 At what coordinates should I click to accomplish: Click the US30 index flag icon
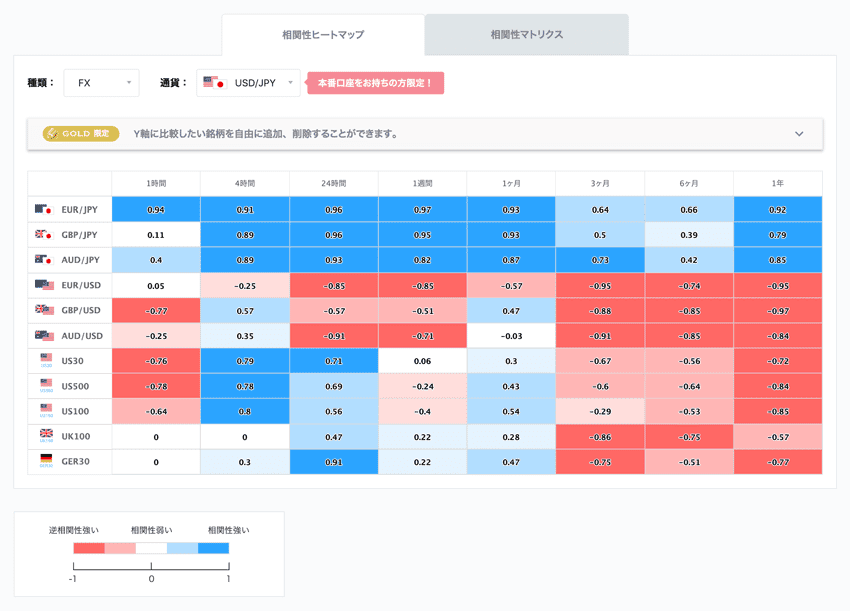pyautogui.click(x=46, y=359)
